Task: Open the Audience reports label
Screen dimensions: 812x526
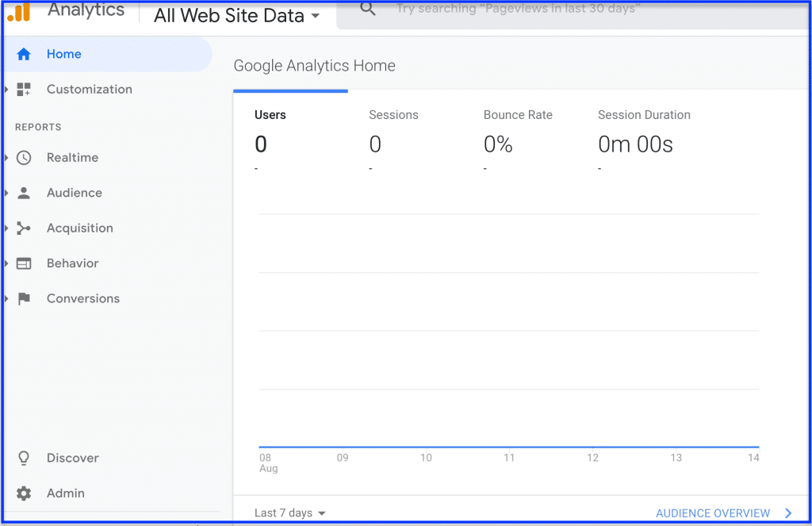Action: click(x=74, y=193)
